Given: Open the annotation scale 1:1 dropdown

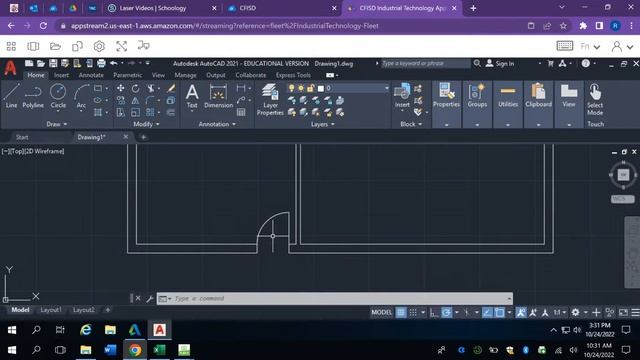Looking at the screenshot, I should tap(560, 313).
